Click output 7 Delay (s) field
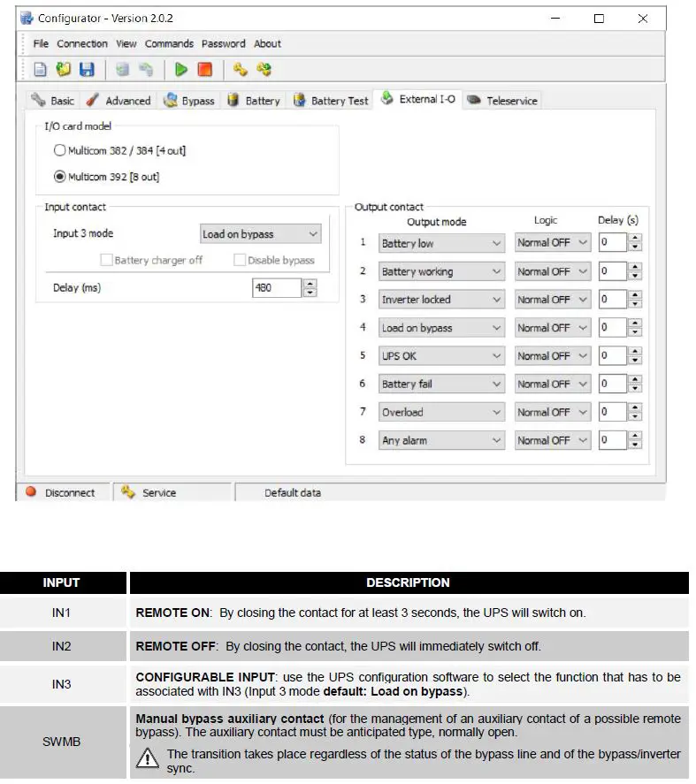 pos(613,412)
